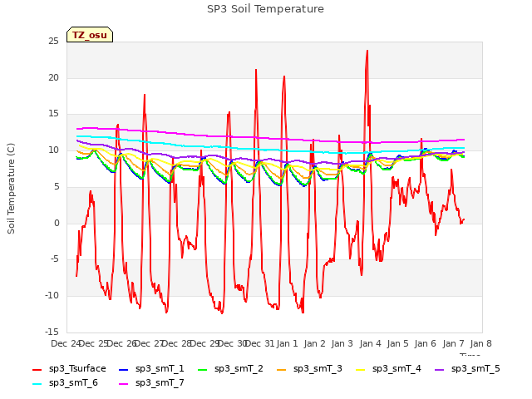Click the Dec 31 red surface peak
Screen dimensions: 532x399
click(256, 70)
